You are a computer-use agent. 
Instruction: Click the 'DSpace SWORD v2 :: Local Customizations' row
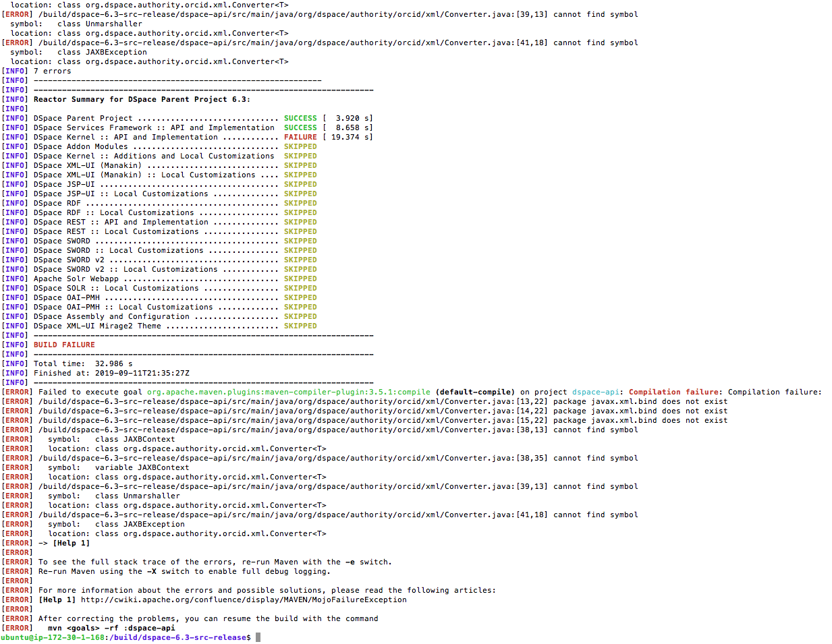point(159,269)
